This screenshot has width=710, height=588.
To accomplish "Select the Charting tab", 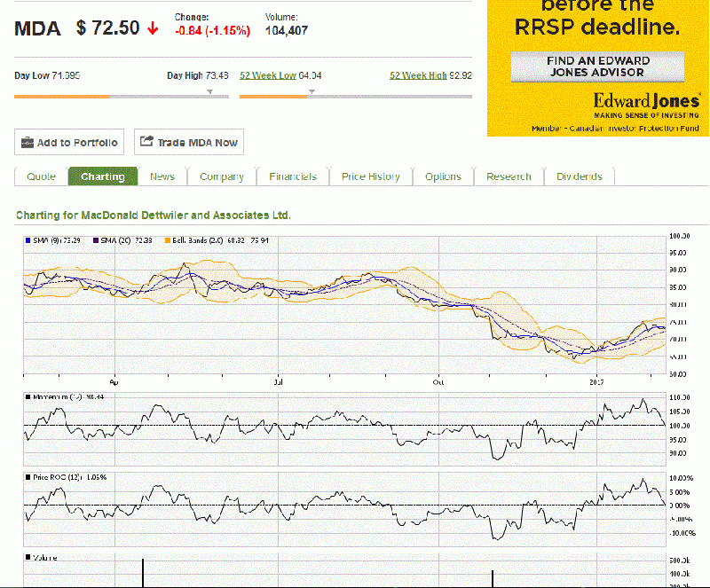I will tap(103, 176).
